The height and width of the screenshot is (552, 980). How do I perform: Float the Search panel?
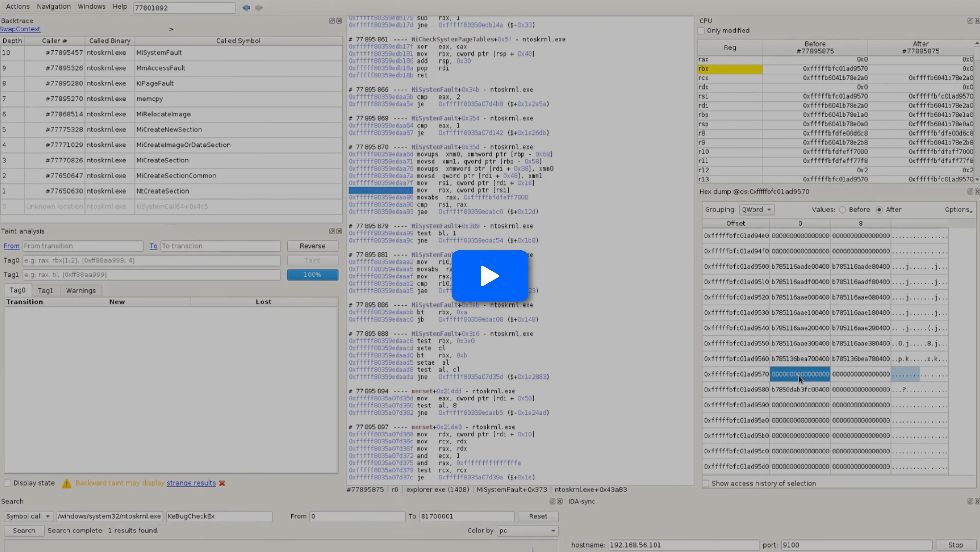552,501
